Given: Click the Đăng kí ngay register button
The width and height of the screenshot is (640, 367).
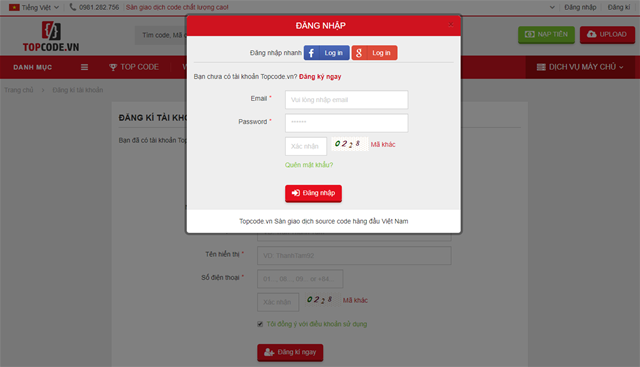Looking at the screenshot, I should 290,352.
